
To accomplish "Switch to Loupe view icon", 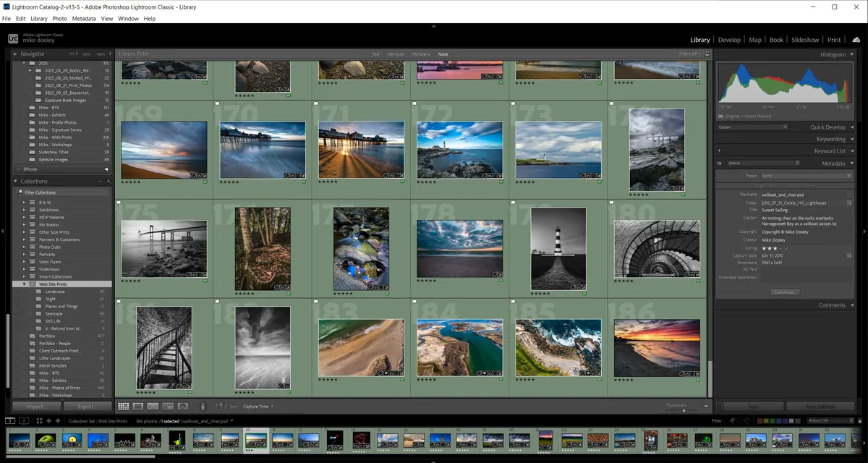I will tap(138, 406).
